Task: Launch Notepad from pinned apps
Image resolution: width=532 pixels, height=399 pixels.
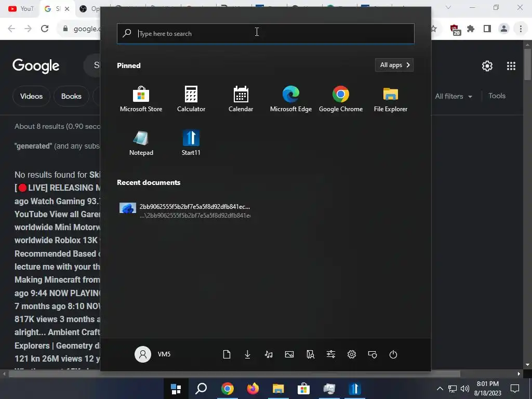Action: (141, 143)
